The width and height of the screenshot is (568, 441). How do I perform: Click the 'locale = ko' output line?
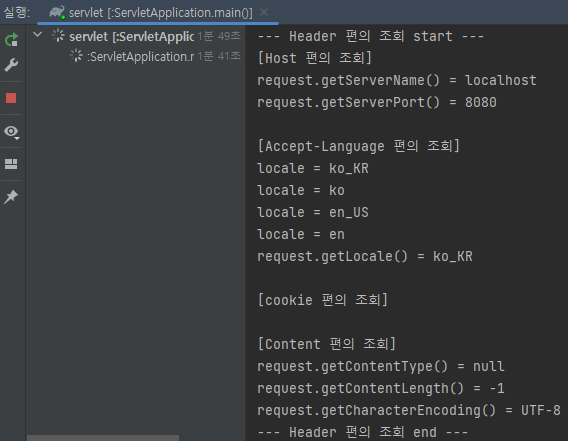point(301,190)
